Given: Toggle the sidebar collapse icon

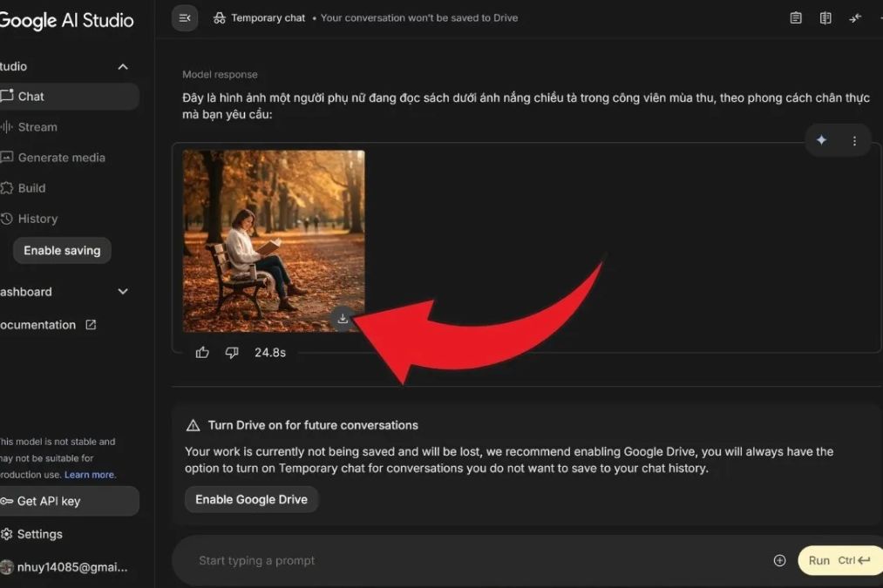Looking at the screenshot, I should (185, 17).
